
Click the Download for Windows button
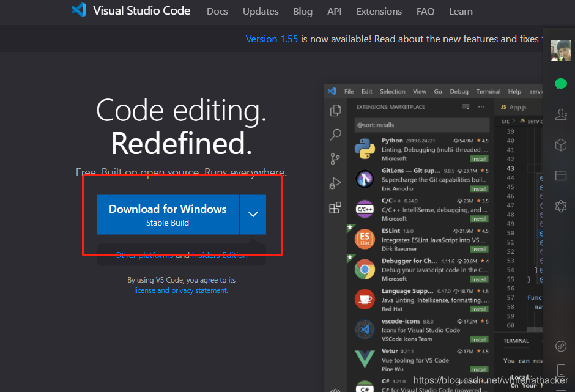[x=168, y=215]
